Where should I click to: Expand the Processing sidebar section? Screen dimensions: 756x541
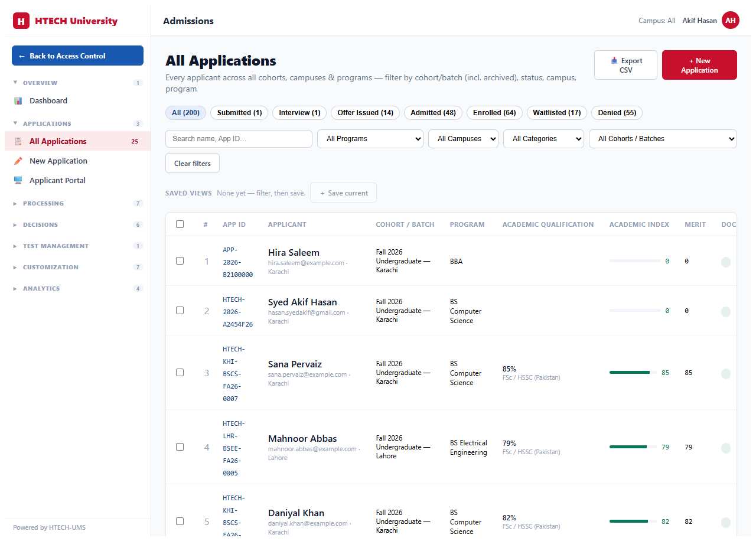pos(77,203)
